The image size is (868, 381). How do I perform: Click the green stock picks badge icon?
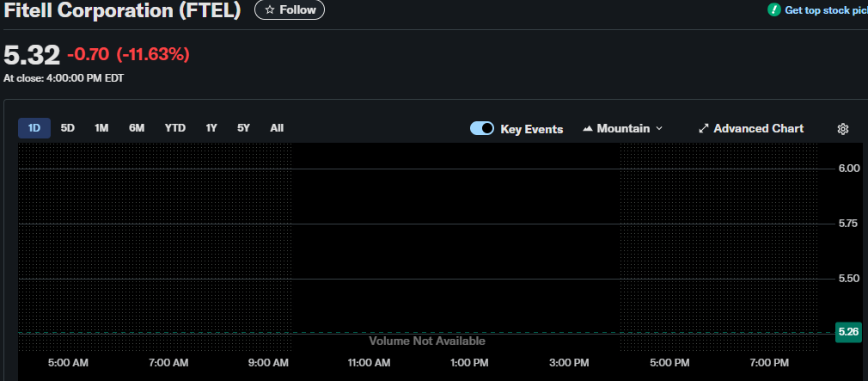coord(773,10)
